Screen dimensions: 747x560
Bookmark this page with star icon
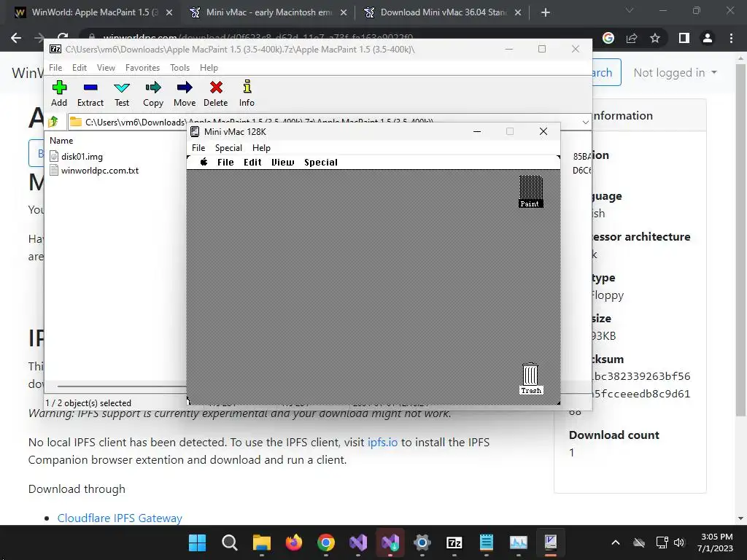coord(655,38)
